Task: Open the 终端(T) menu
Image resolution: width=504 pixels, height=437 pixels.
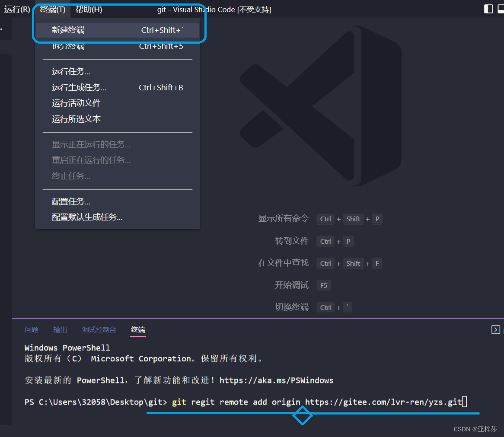Action: (x=53, y=10)
